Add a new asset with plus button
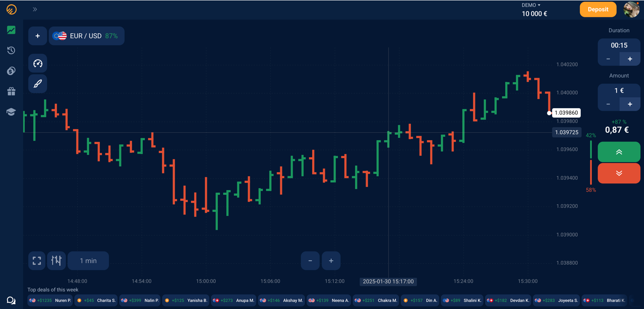 point(38,36)
